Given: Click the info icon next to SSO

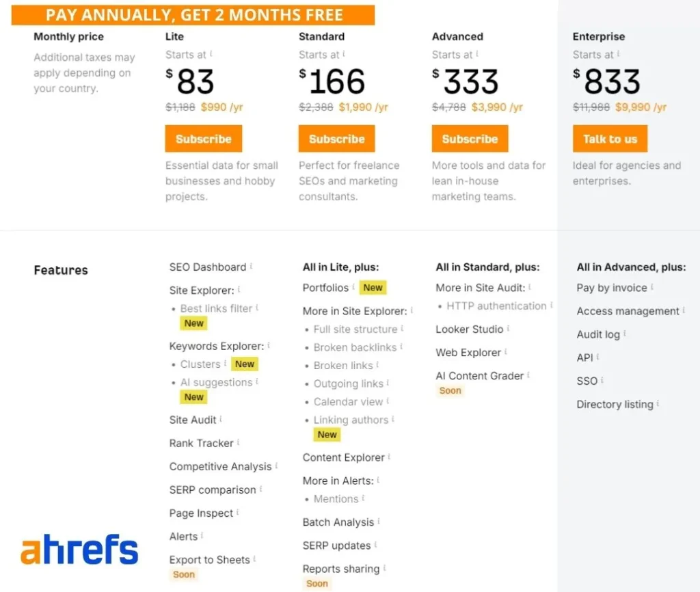Looking at the screenshot, I should click(602, 380).
